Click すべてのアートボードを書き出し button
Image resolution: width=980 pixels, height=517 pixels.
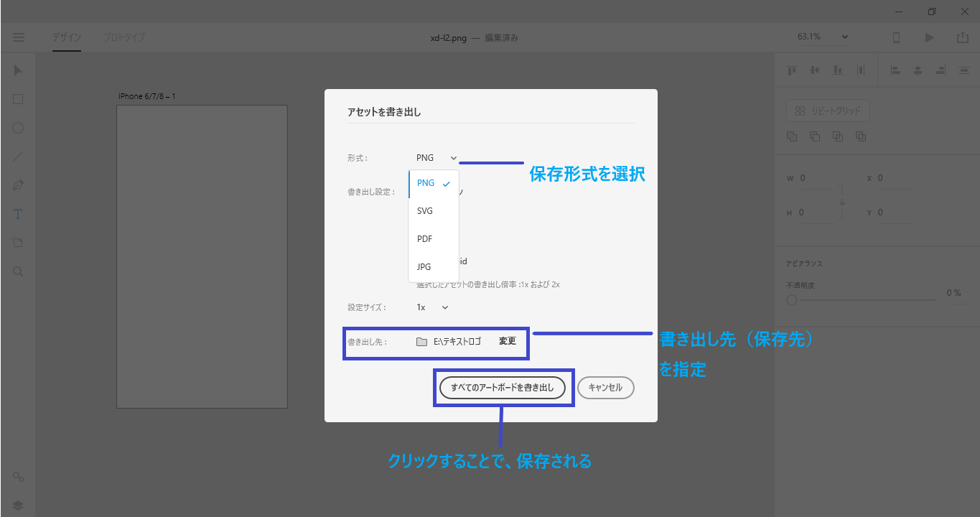(x=503, y=388)
